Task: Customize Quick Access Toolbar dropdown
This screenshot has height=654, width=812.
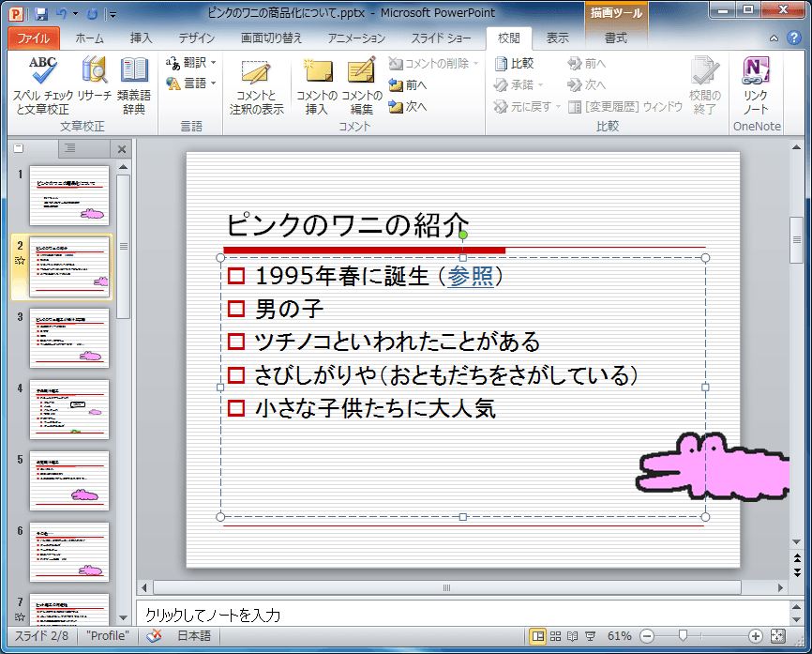Action: coord(113,14)
